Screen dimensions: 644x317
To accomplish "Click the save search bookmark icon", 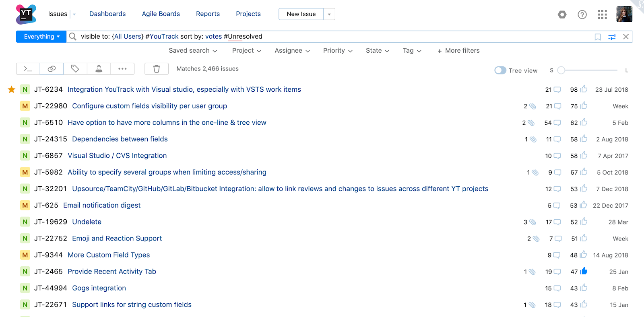I will (x=598, y=37).
